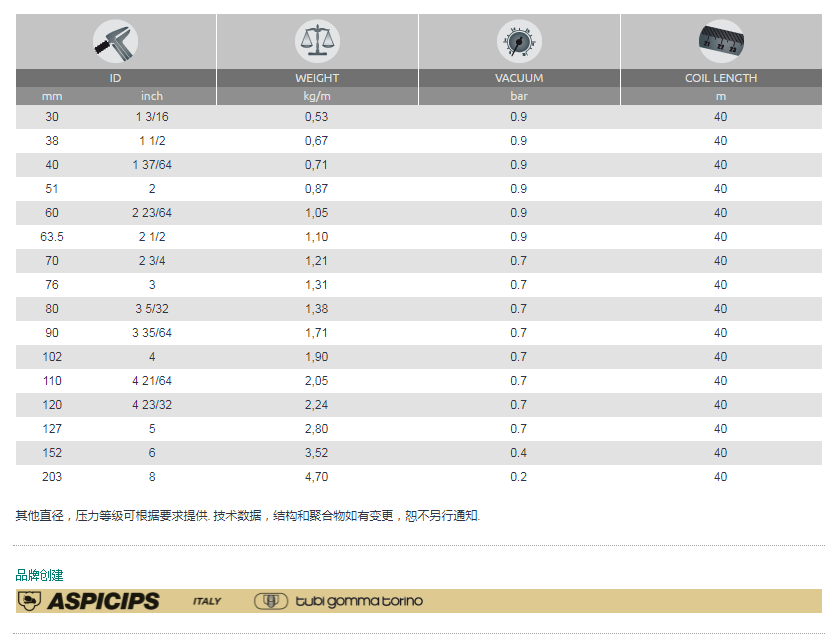Select the kg/m unit cell under WEIGHT

tap(316, 96)
